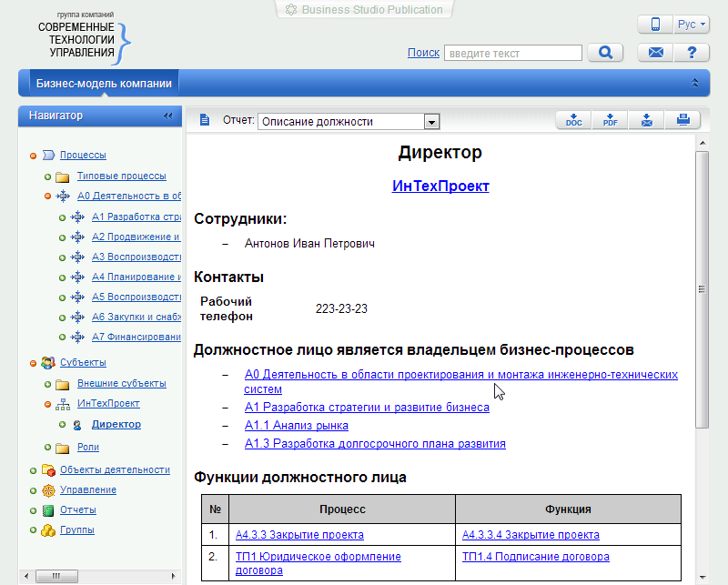Follow the ИнТехПроект heading link

tap(440, 186)
